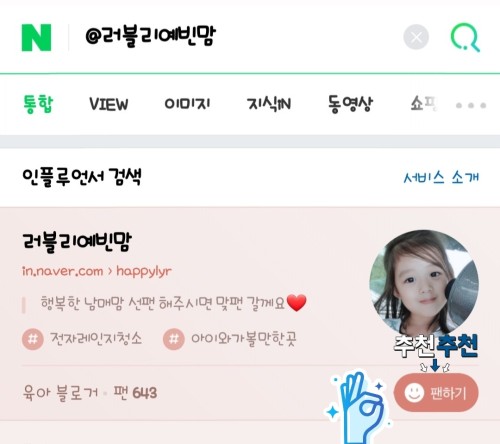This screenshot has height=444, width=500.
Task: Switch to the VIEW tab
Action: [109, 104]
